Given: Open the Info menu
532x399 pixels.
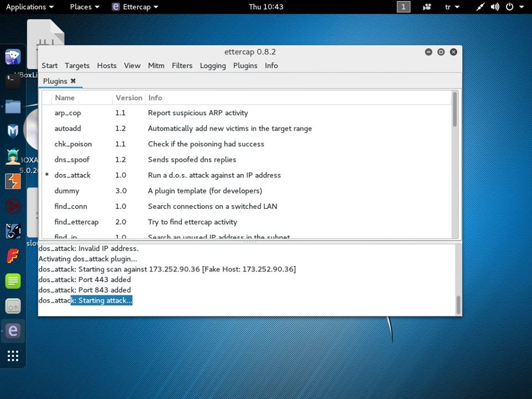Looking at the screenshot, I should point(272,65).
